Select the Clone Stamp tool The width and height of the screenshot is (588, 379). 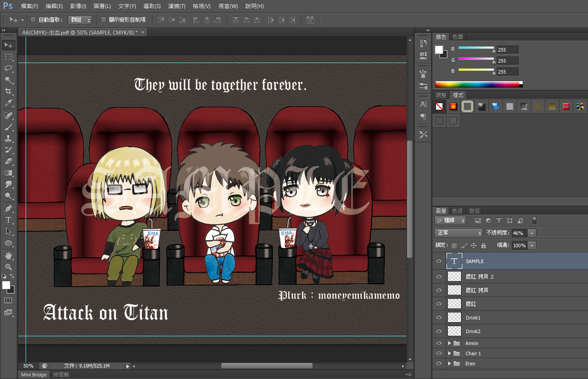[x=8, y=138]
